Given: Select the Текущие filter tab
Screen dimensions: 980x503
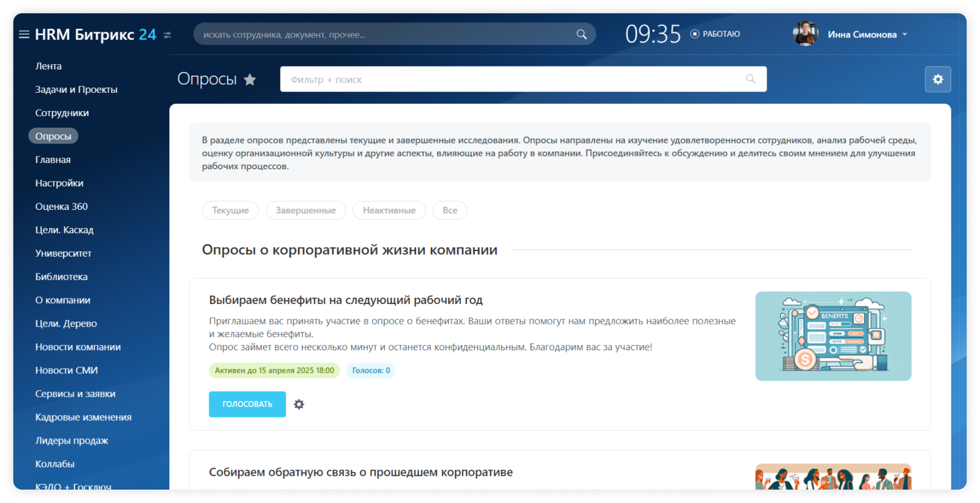Looking at the screenshot, I should coord(231,210).
